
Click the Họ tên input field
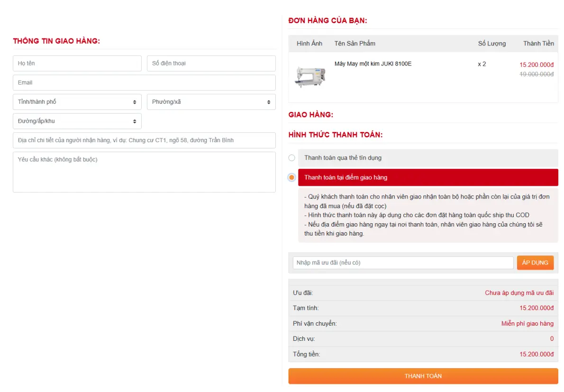[x=77, y=64]
